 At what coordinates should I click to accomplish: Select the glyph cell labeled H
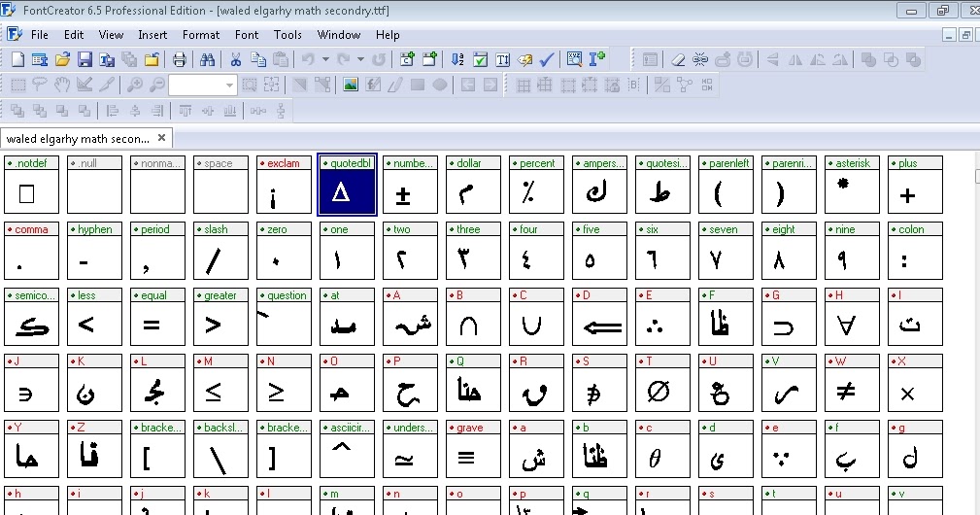coord(852,317)
